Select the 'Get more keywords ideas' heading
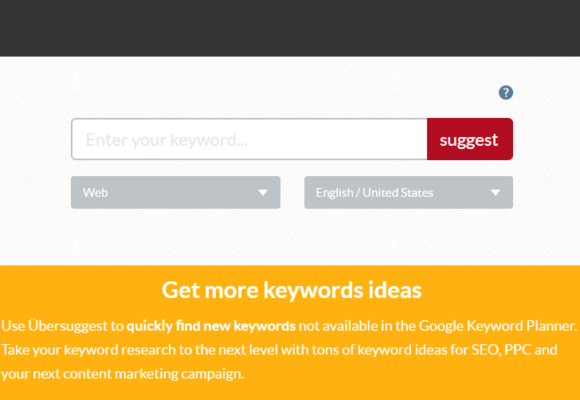 pos(291,290)
